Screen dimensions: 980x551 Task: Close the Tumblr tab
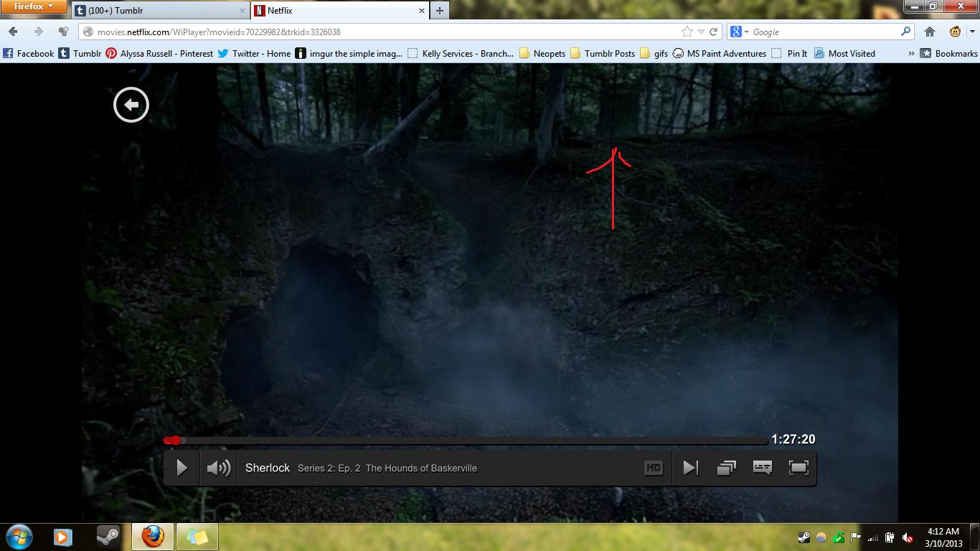242,11
